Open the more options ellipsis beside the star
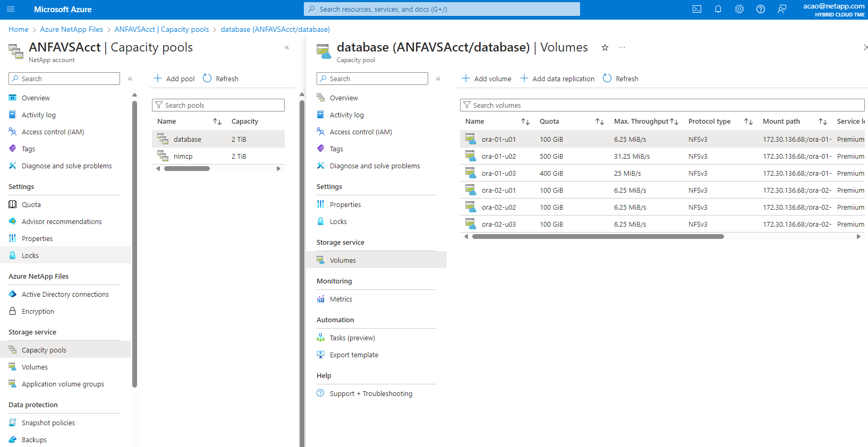Image resolution: width=868 pixels, height=447 pixels. (x=622, y=47)
